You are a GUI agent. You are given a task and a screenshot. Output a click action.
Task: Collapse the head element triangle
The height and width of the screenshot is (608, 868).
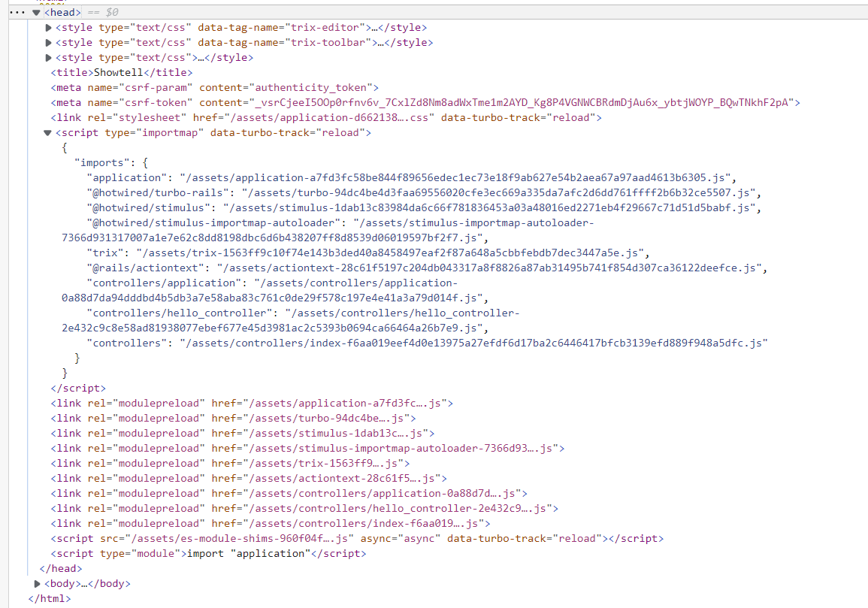37,12
